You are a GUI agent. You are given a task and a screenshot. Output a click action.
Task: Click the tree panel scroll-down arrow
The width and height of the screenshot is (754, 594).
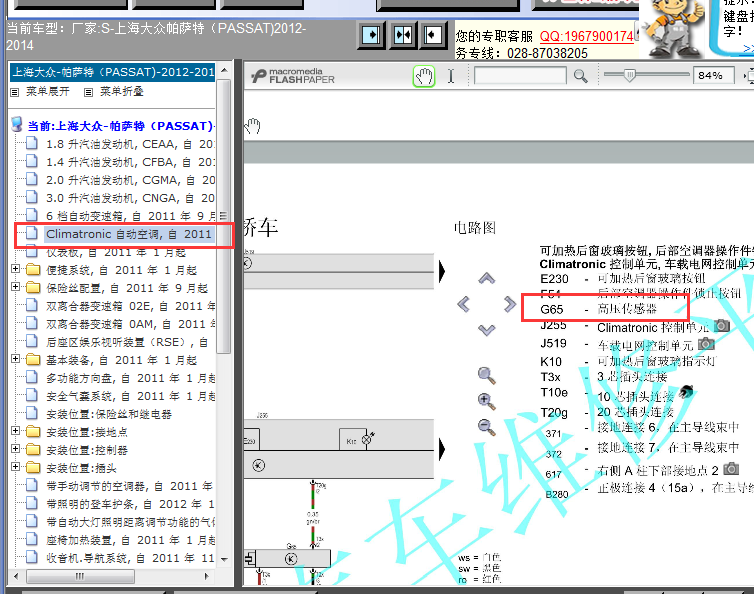point(224,559)
